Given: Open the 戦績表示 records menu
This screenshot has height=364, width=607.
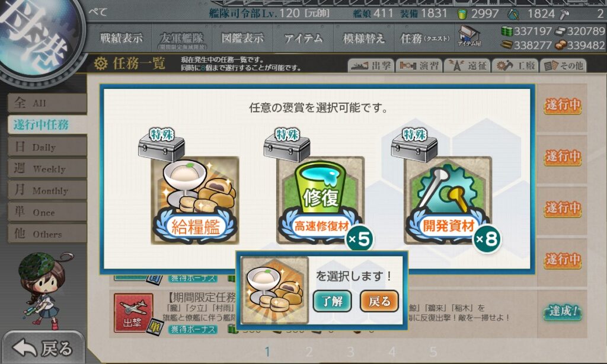Looking at the screenshot, I should [121, 38].
